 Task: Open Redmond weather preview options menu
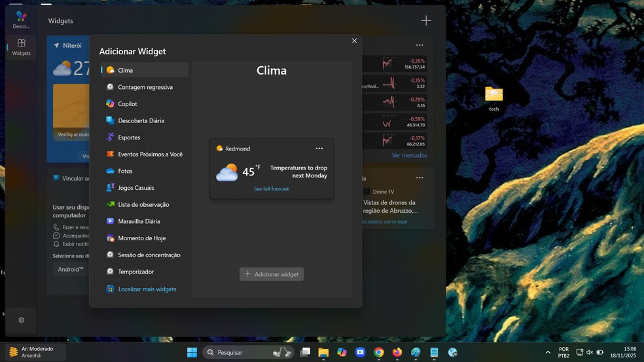tap(319, 149)
